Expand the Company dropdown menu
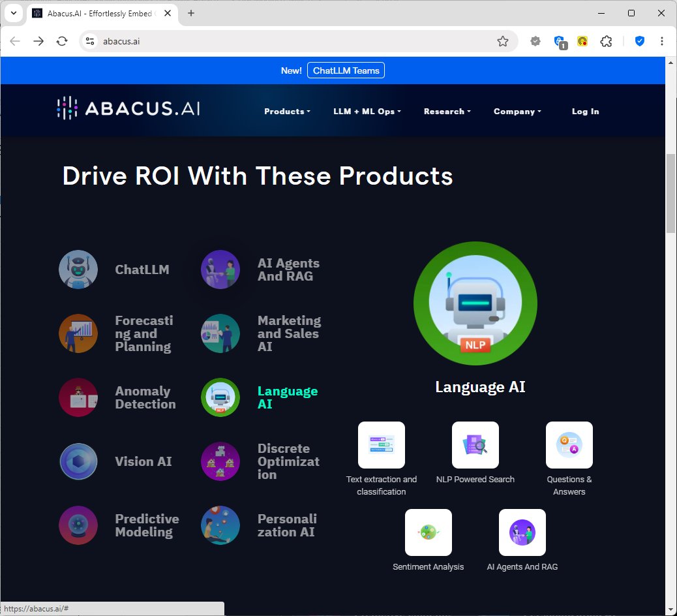The image size is (677, 616). 517,112
